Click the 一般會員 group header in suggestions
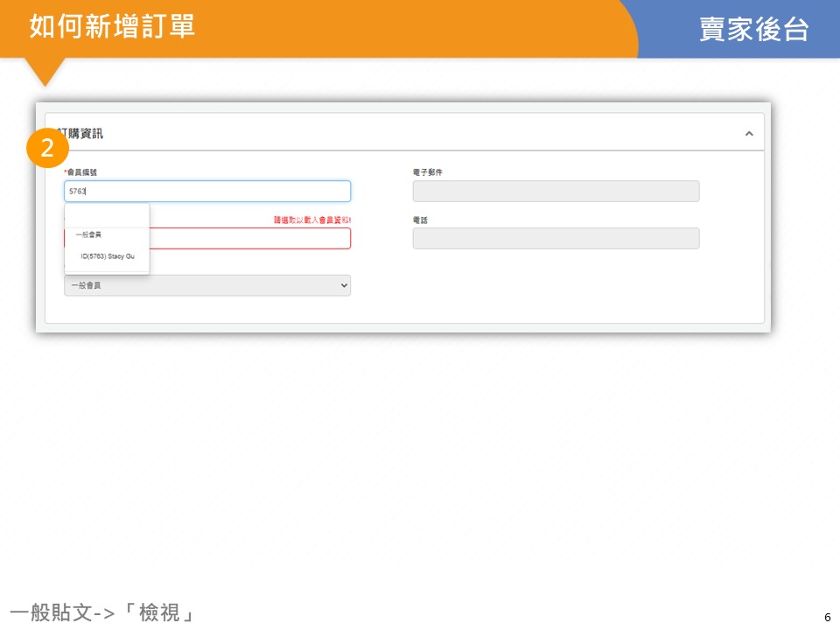The width and height of the screenshot is (840, 630). tap(88, 234)
